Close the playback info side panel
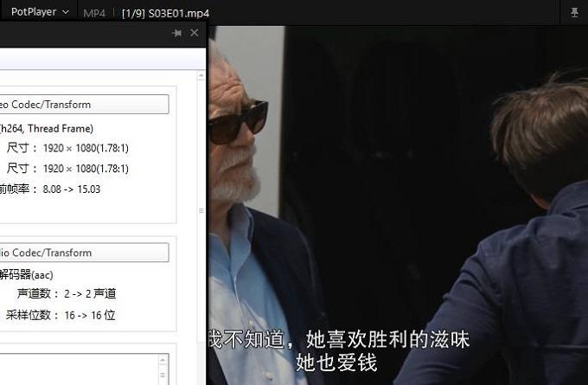This screenshot has width=588, height=385. (195, 33)
